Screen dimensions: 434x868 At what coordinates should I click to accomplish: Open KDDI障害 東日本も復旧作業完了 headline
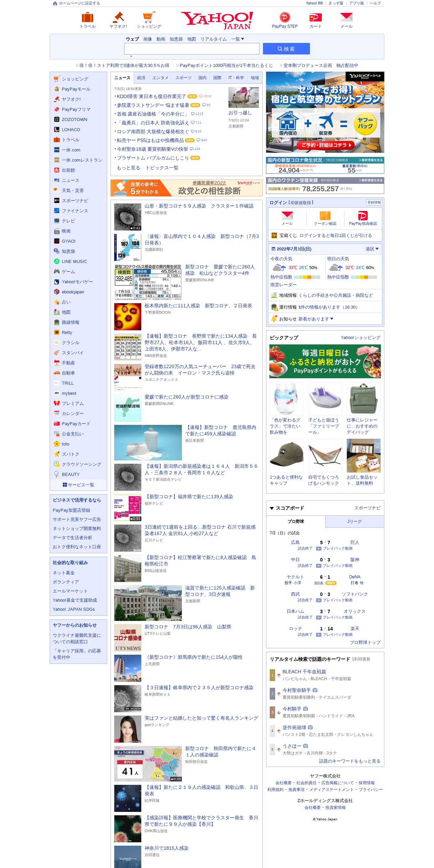point(151,96)
